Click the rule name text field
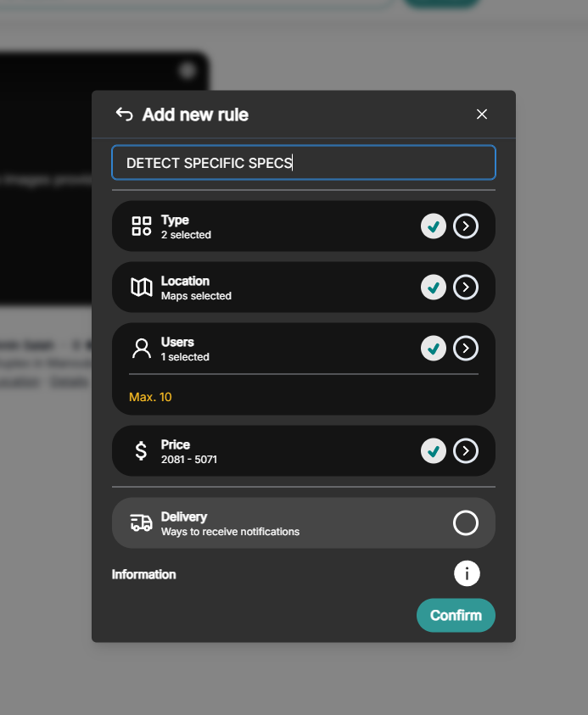 point(304,163)
